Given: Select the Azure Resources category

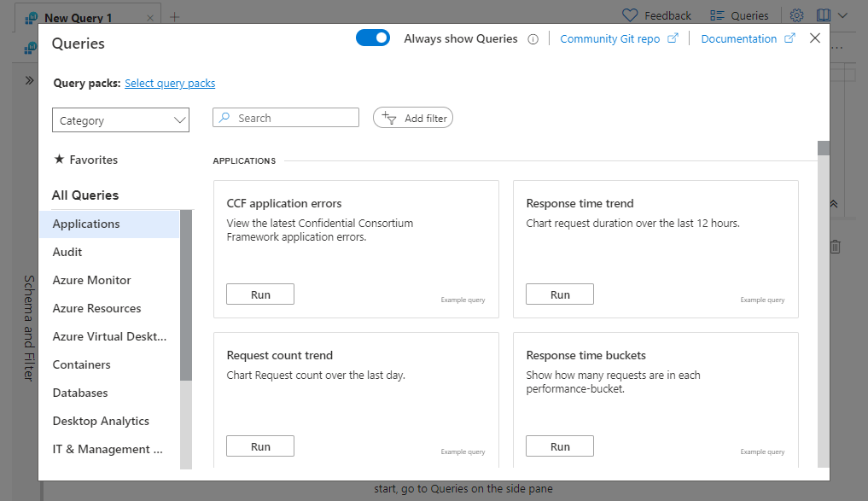Looking at the screenshot, I should point(109,308).
